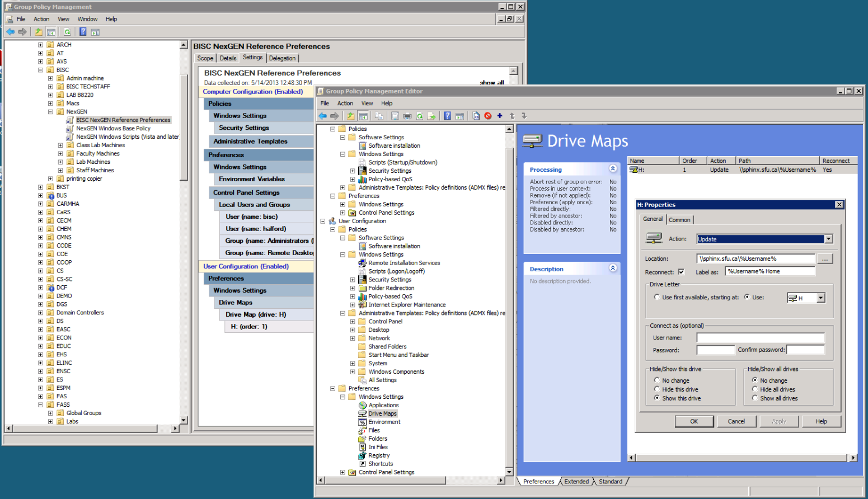The height and width of the screenshot is (499, 868).
Task: Open the drive letter H dropdown
Action: [x=820, y=298]
